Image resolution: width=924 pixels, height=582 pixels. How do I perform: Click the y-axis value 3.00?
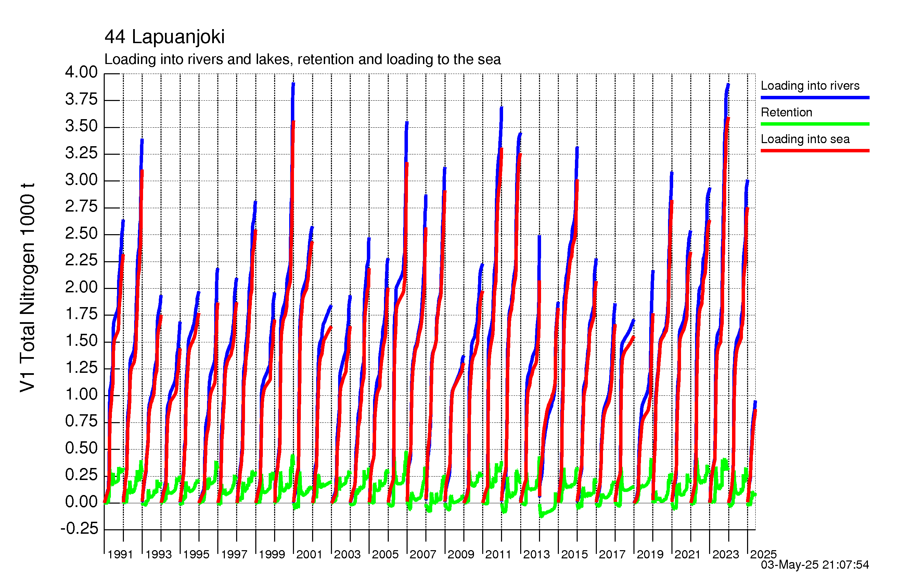(81, 180)
